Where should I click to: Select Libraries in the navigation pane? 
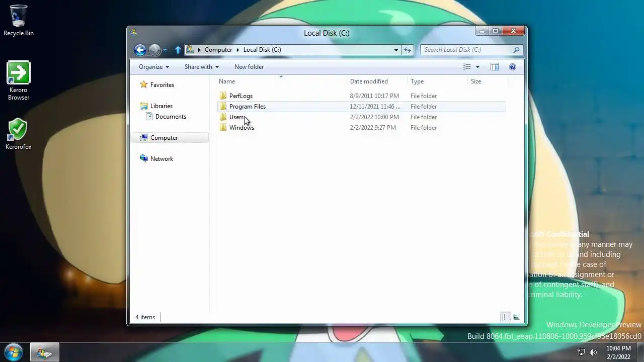[162, 106]
